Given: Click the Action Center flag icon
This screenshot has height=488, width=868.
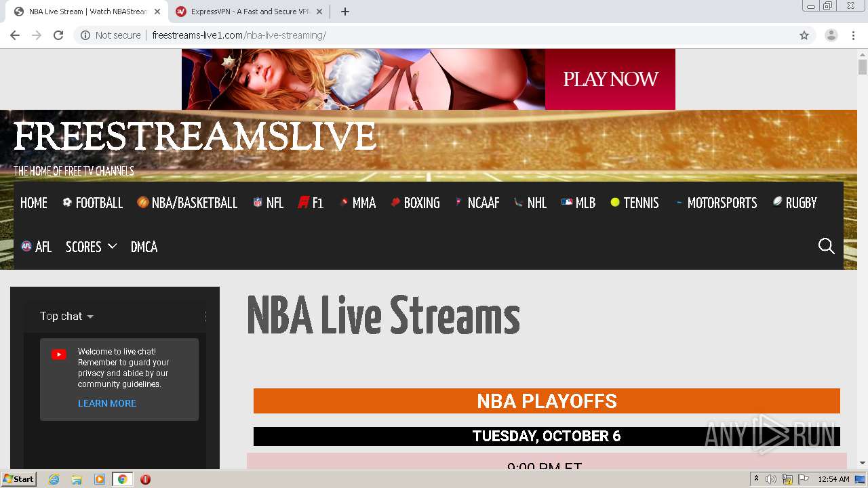Looking at the screenshot, I should pyautogui.click(x=802, y=479).
